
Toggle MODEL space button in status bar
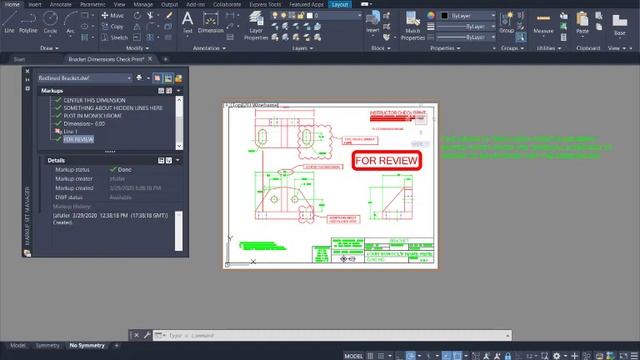(353, 356)
